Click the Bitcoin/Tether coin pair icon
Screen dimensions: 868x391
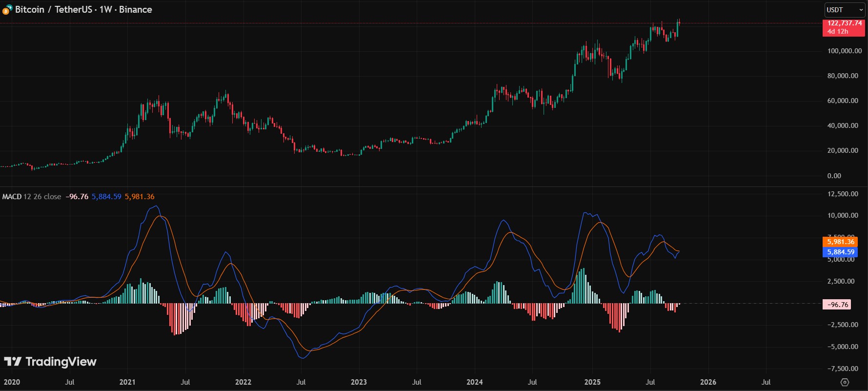7,10
